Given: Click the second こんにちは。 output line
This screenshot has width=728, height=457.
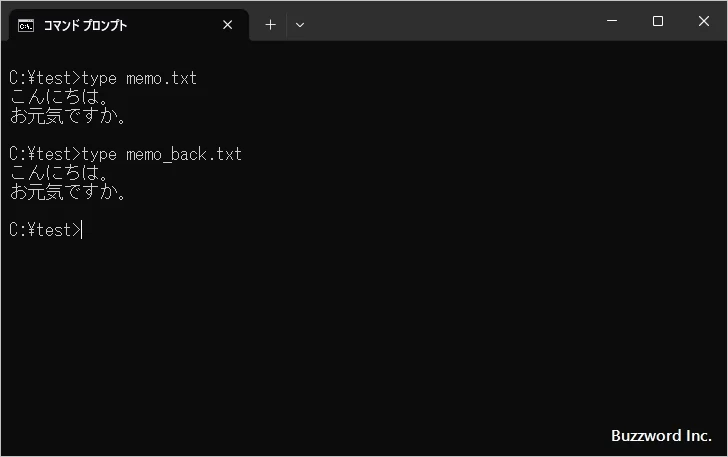Looking at the screenshot, I should click(x=58, y=173).
